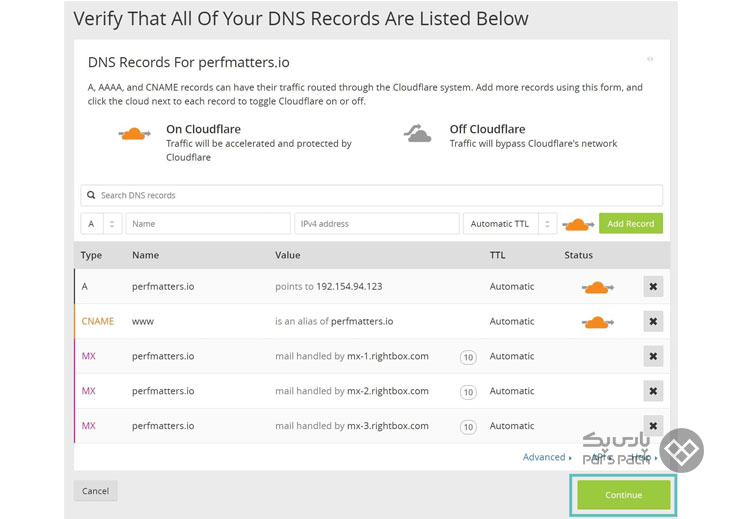Image resolution: width=750 pixels, height=519 pixels.
Task: Click 'mx-3.rightbox.com' value text
Action: (x=388, y=426)
